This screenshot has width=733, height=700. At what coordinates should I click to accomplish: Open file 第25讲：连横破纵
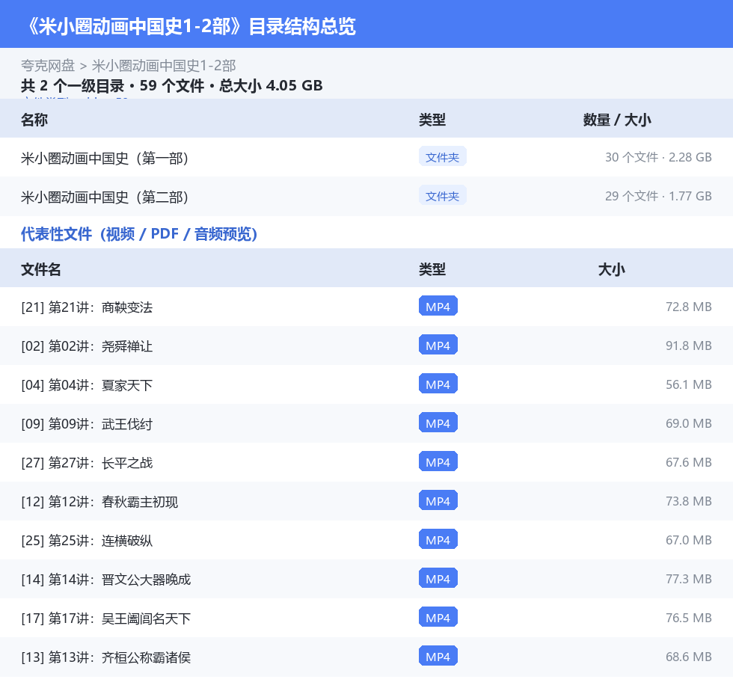tap(87, 540)
